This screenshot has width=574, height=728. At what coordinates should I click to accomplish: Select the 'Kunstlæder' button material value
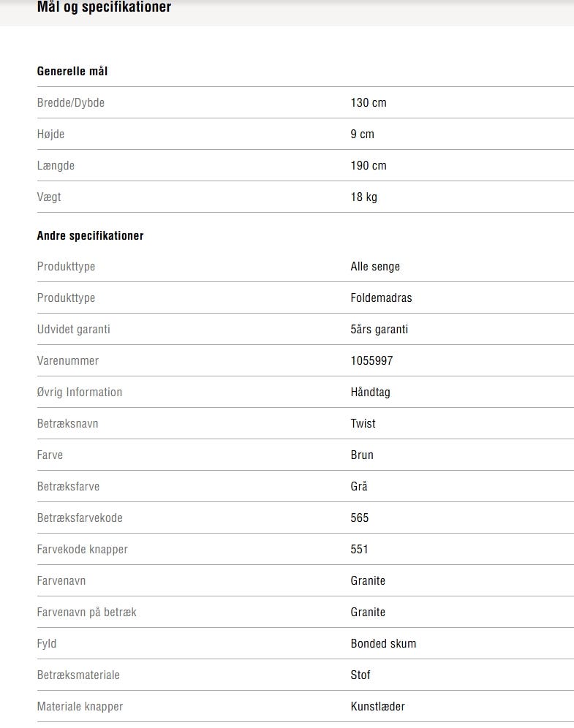[x=377, y=707]
